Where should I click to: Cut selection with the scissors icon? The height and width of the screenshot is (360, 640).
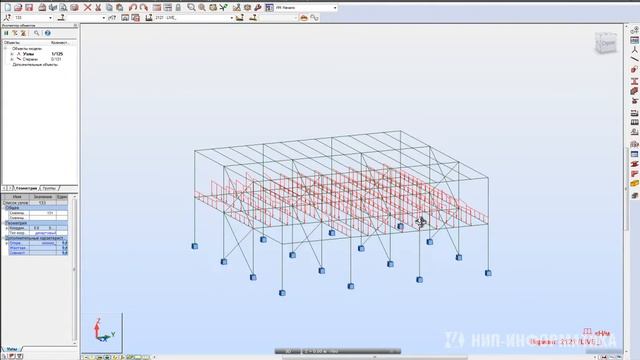(98, 7)
